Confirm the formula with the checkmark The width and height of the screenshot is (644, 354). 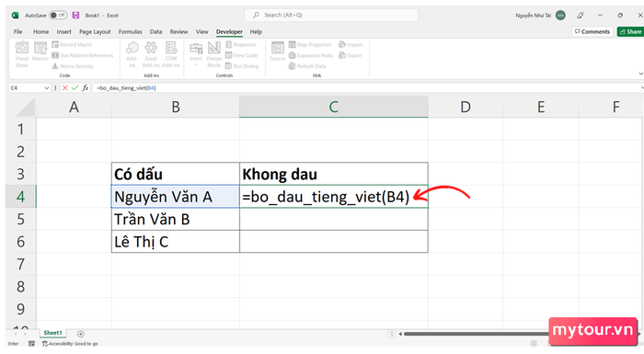point(75,88)
